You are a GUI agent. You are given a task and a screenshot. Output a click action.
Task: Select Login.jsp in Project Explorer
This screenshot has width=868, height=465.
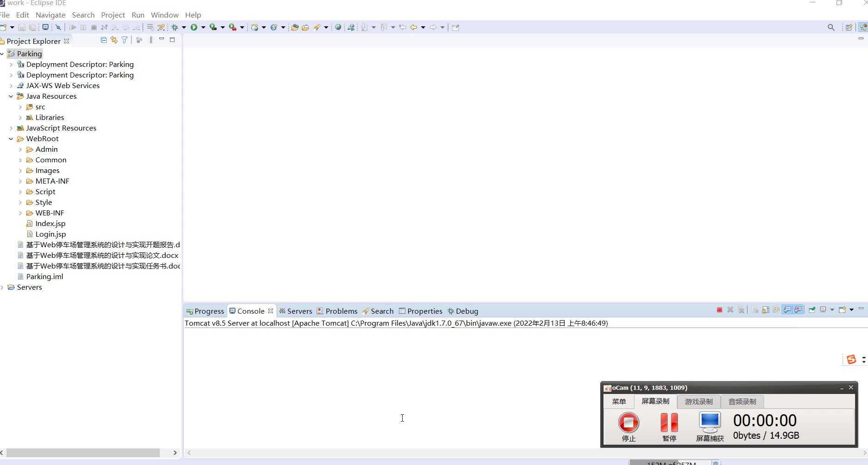point(46,234)
